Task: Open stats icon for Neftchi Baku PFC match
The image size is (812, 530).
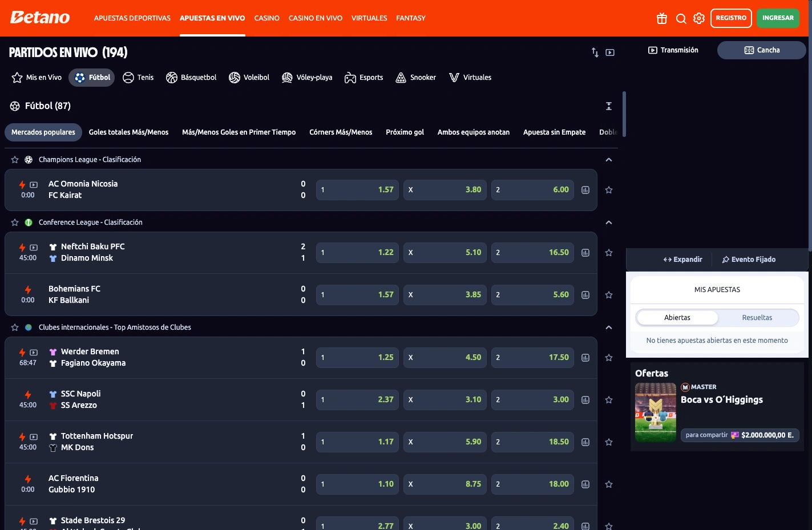Action: [x=585, y=253]
